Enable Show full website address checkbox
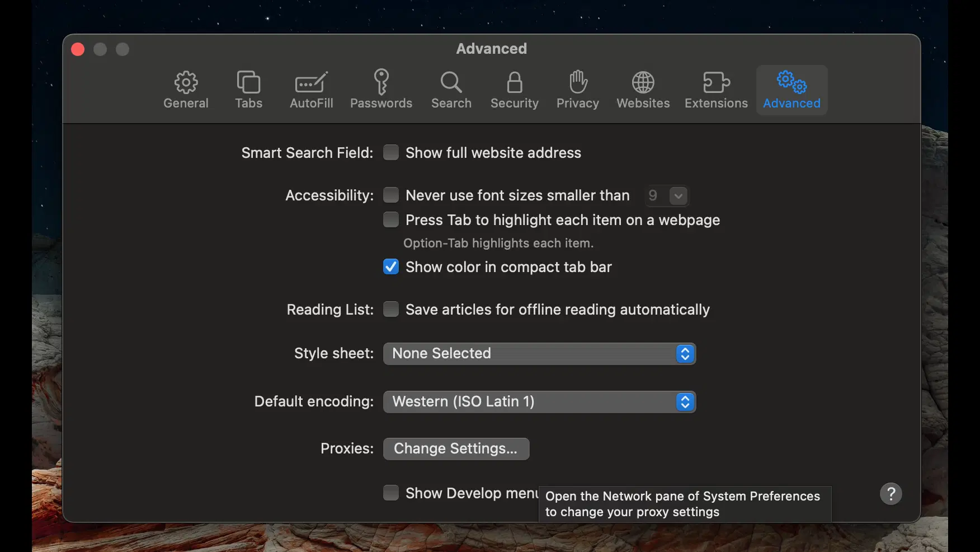980x552 pixels. (x=391, y=153)
